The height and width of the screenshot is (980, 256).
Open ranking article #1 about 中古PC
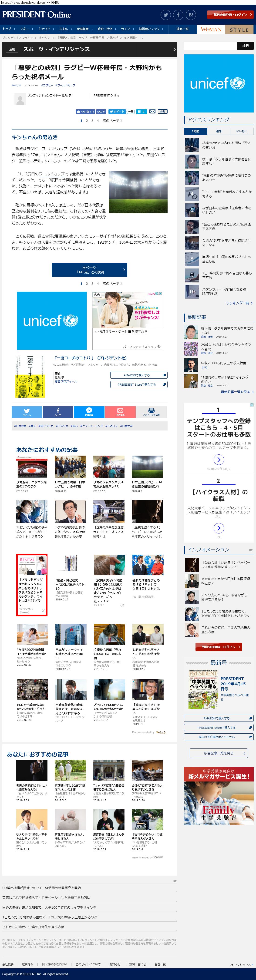[x=226, y=145]
